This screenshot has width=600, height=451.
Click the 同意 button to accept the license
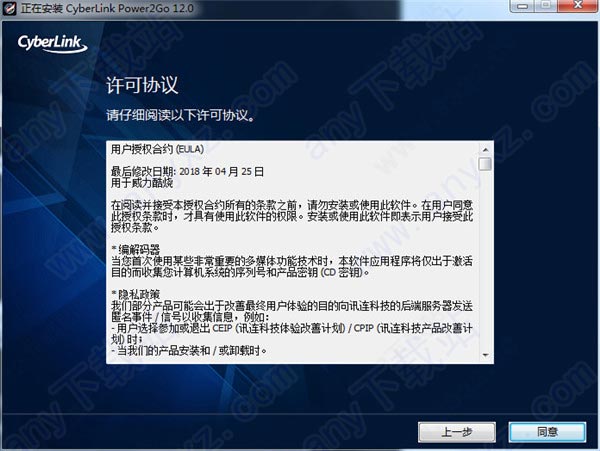pyautogui.click(x=547, y=432)
